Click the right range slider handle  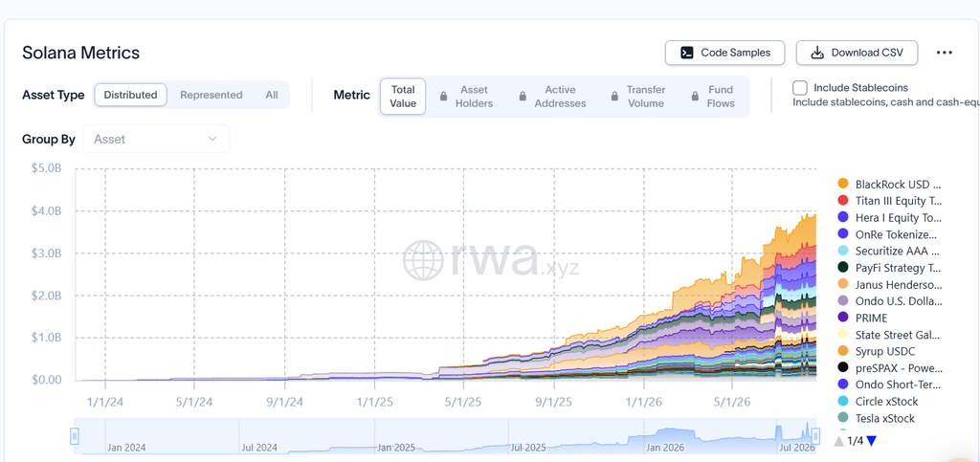816,435
